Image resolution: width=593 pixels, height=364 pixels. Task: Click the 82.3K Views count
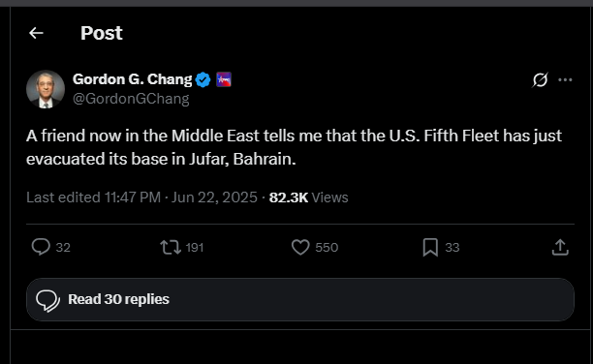(x=308, y=197)
